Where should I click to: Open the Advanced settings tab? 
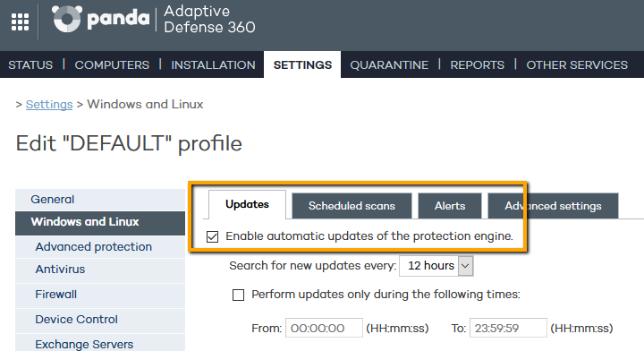coord(553,206)
